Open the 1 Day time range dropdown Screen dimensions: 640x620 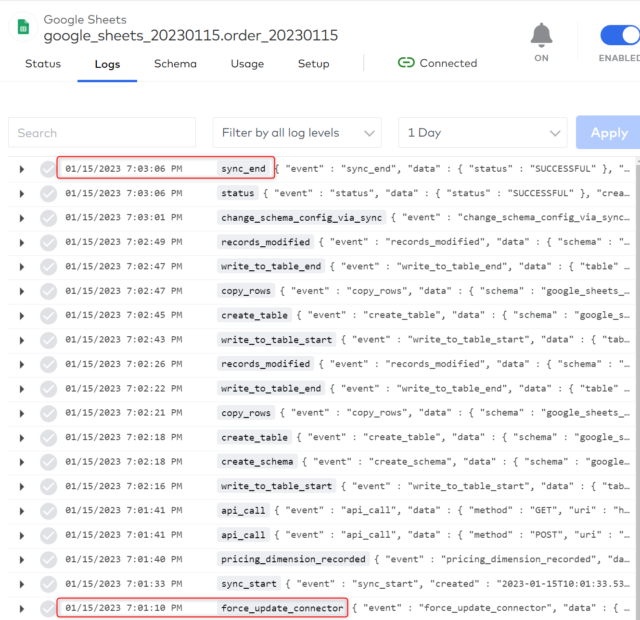tap(483, 133)
